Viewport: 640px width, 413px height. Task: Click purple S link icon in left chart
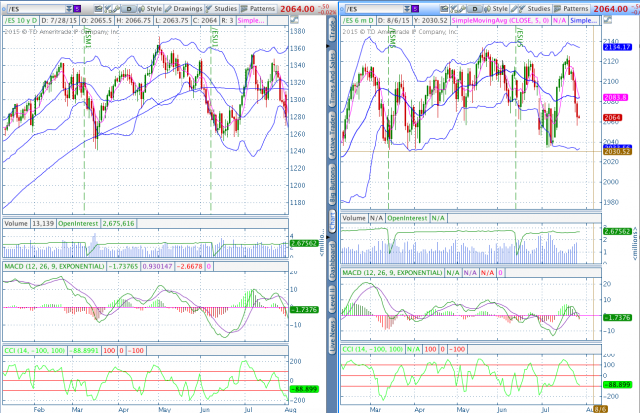(77, 9)
